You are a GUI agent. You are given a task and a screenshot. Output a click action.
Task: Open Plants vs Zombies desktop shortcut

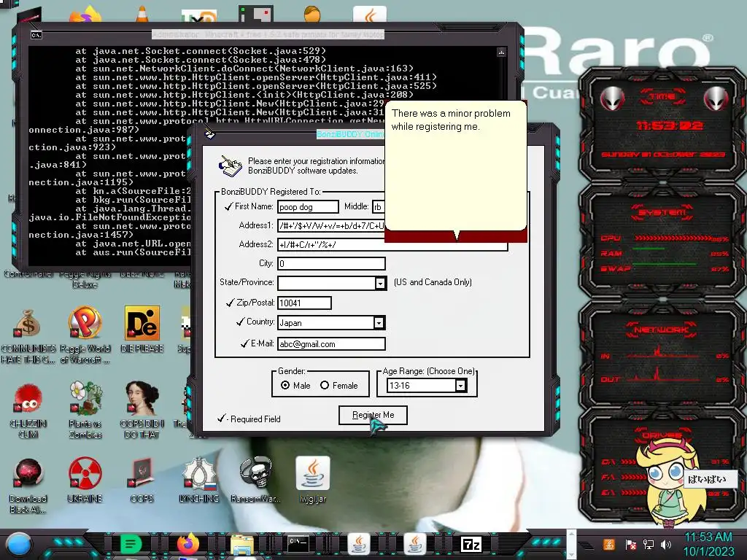85,411
